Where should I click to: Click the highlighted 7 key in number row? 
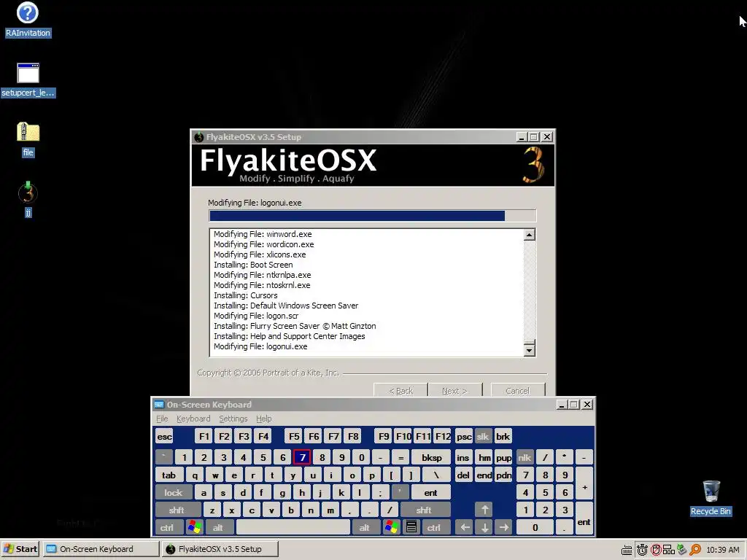[x=302, y=458]
